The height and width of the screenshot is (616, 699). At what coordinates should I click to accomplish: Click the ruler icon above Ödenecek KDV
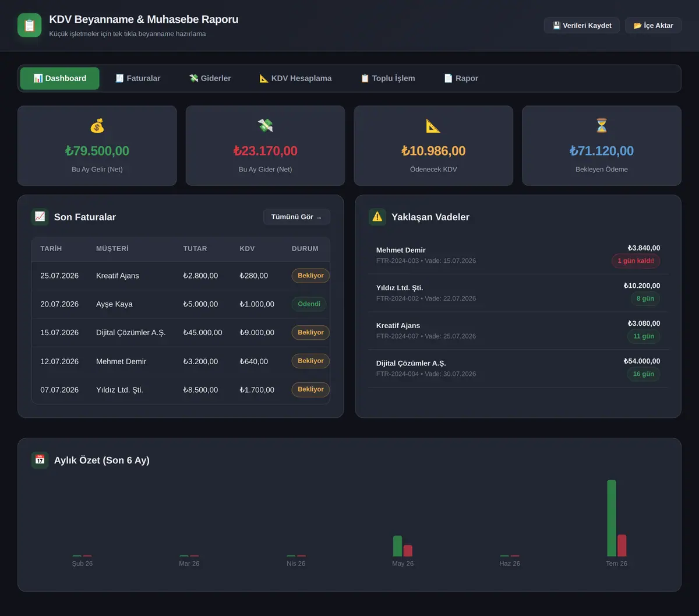433,125
